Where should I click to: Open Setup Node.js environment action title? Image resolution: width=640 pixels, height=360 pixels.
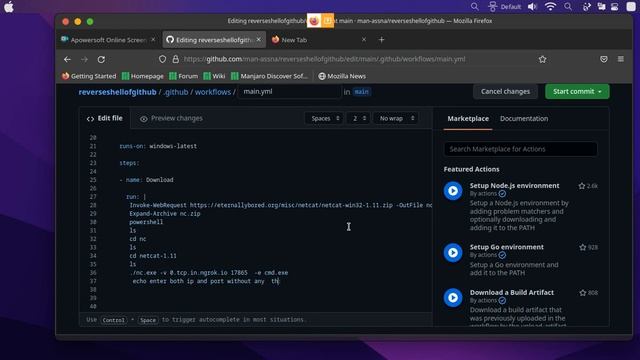(514, 185)
